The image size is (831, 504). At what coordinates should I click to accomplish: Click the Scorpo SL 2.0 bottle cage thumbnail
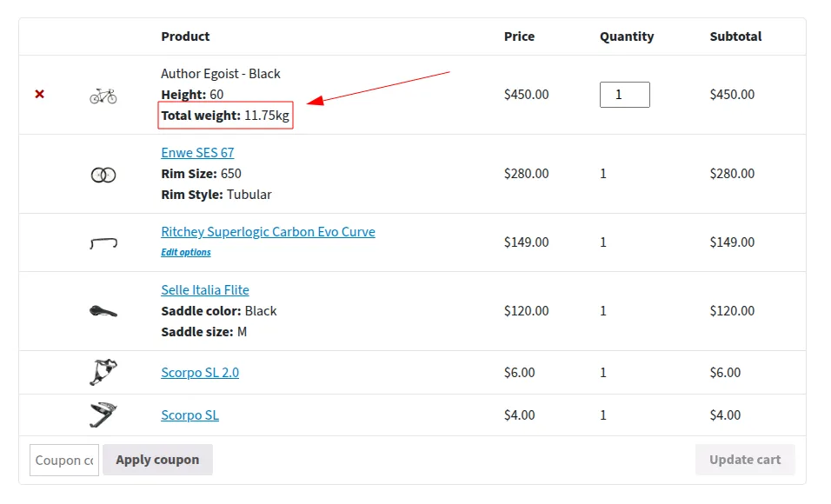point(103,372)
